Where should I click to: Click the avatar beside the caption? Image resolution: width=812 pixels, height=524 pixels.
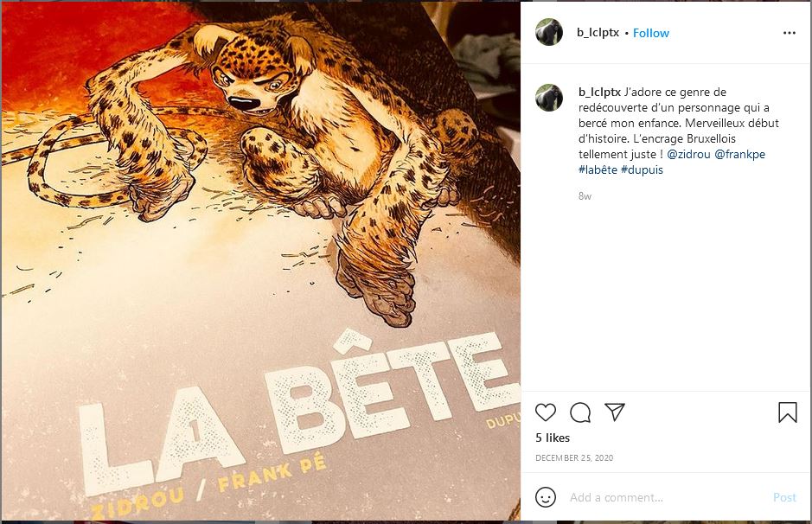tap(549, 98)
